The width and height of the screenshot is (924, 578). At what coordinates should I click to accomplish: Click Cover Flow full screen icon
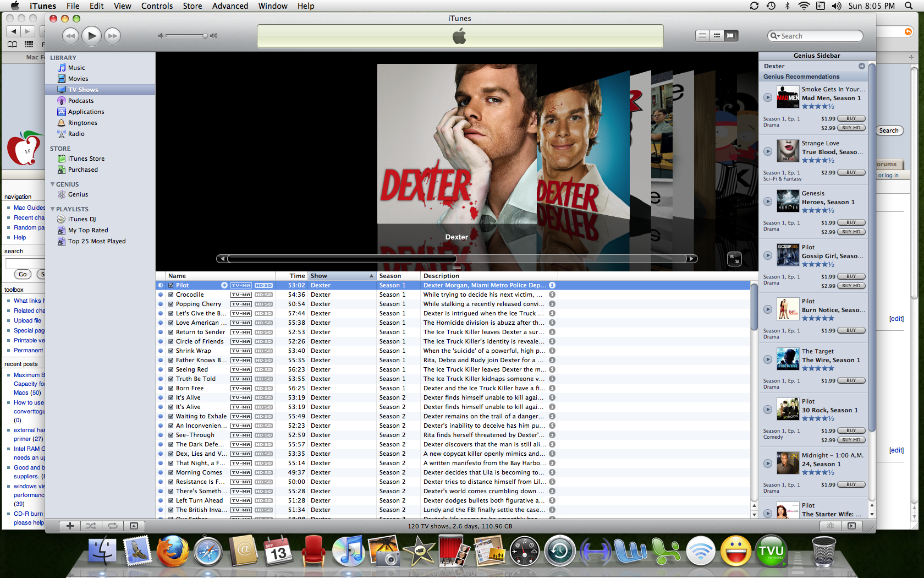point(734,259)
